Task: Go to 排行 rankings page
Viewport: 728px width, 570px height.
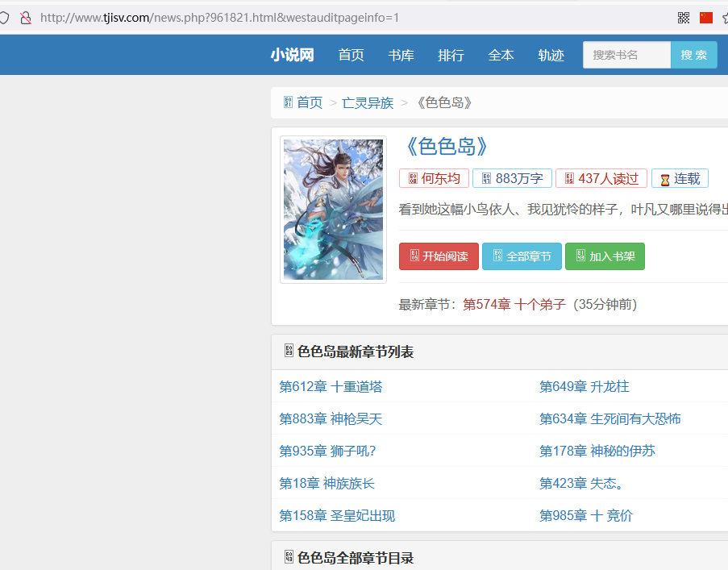Action: tap(451, 55)
